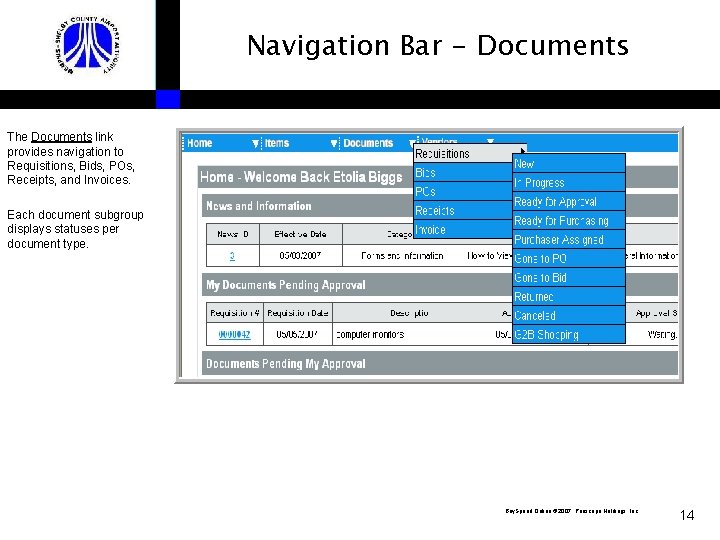Viewport: 720px width, 540px height.
Task: Open news item link 3
Action: [x=232, y=256]
